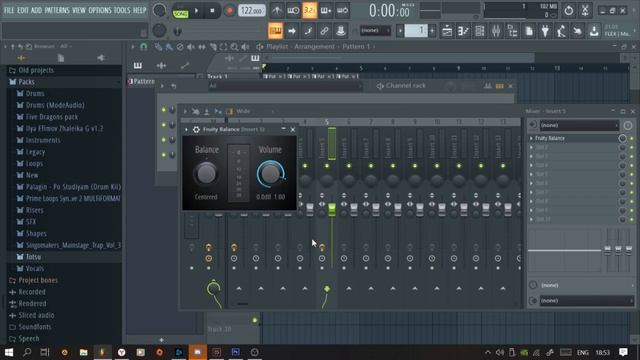Expand the Recorded folder

click(x=32, y=292)
